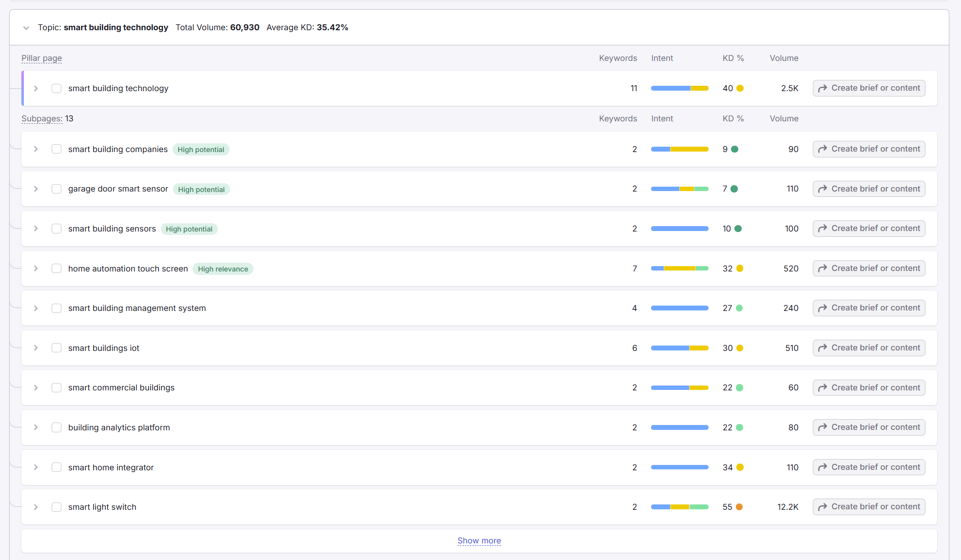Collapse the smart building technology topic
This screenshot has width=961, height=560.
click(x=26, y=28)
